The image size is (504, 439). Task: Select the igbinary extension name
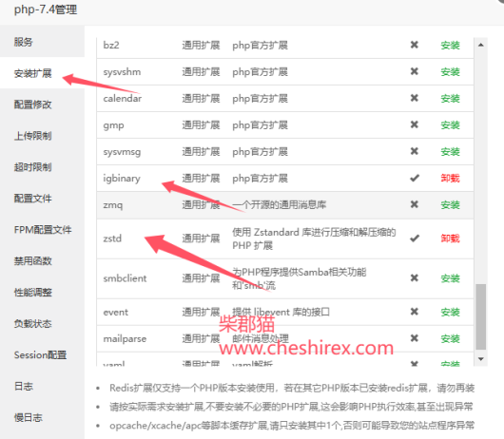click(122, 179)
